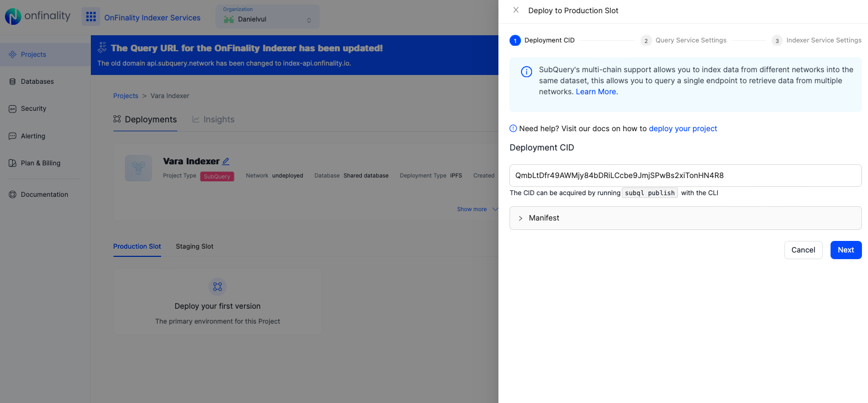Image resolution: width=868 pixels, height=403 pixels.
Task: Click the Danielvul organization avatar icon
Action: coord(229,19)
